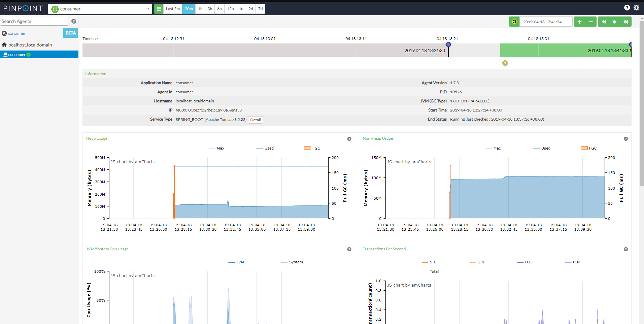Click the green list view icon
Image resolution: width=644 pixels, height=324 pixels.
(x=159, y=9)
